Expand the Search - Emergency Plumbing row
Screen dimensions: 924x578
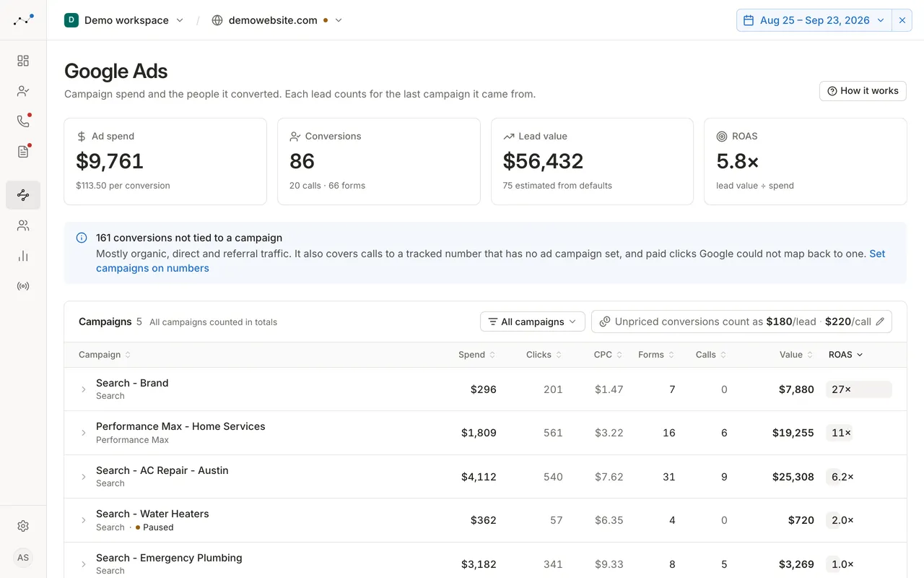click(x=84, y=564)
